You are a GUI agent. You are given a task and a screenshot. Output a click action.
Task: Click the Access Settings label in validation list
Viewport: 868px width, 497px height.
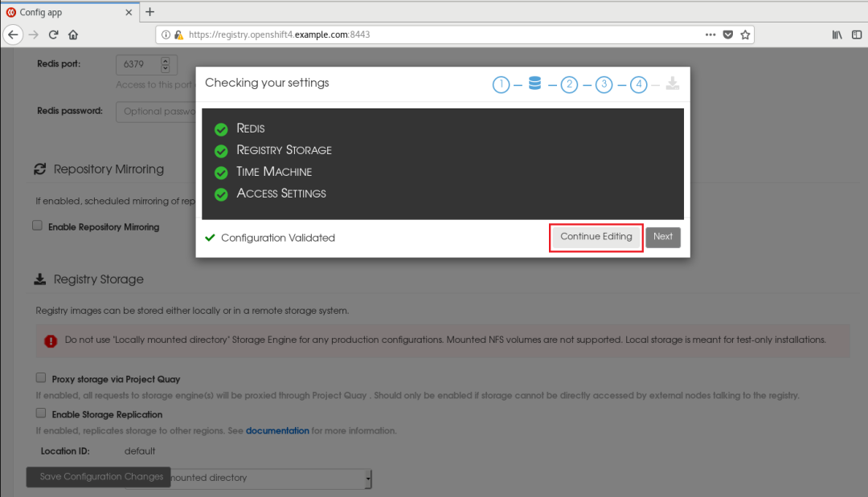click(x=281, y=193)
